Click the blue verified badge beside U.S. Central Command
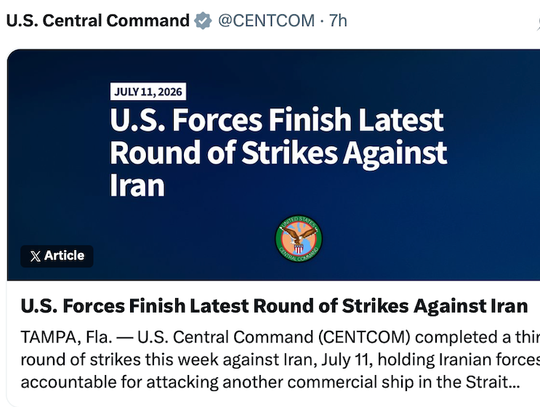 point(203,21)
